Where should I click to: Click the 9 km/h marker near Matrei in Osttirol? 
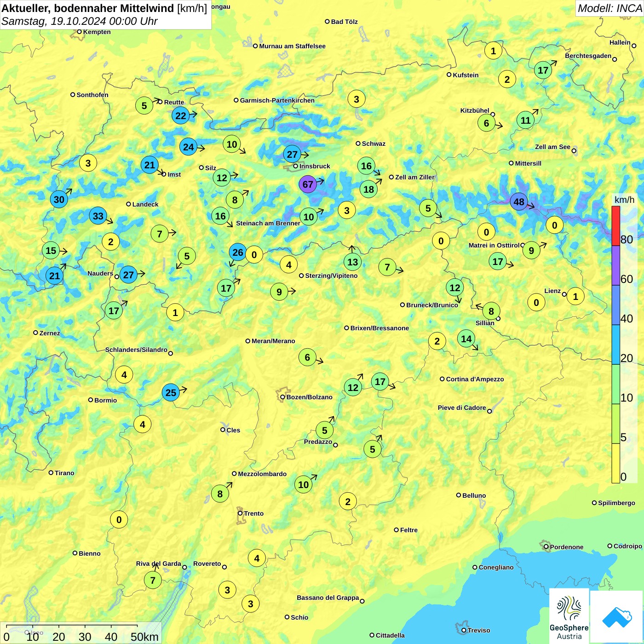(x=531, y=250)
